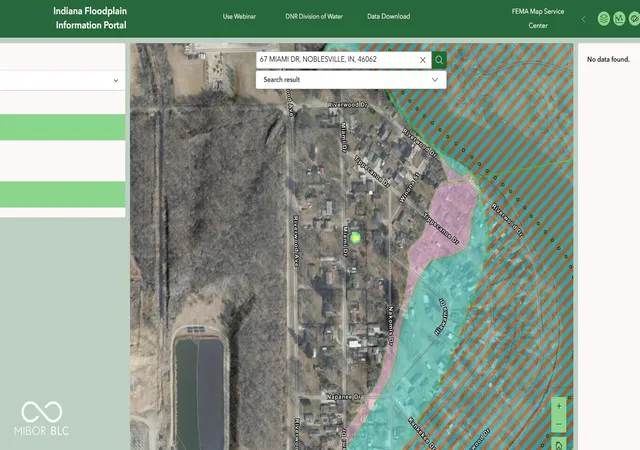
Task: Open the elevation profile chart icon
Action: [619, 19]
